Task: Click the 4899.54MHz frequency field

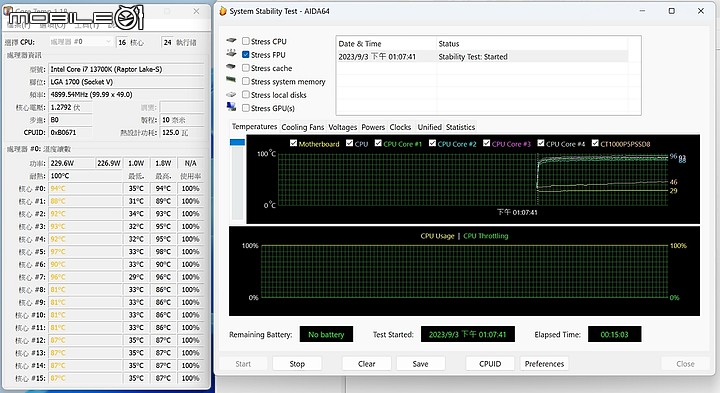Action: 126,95
